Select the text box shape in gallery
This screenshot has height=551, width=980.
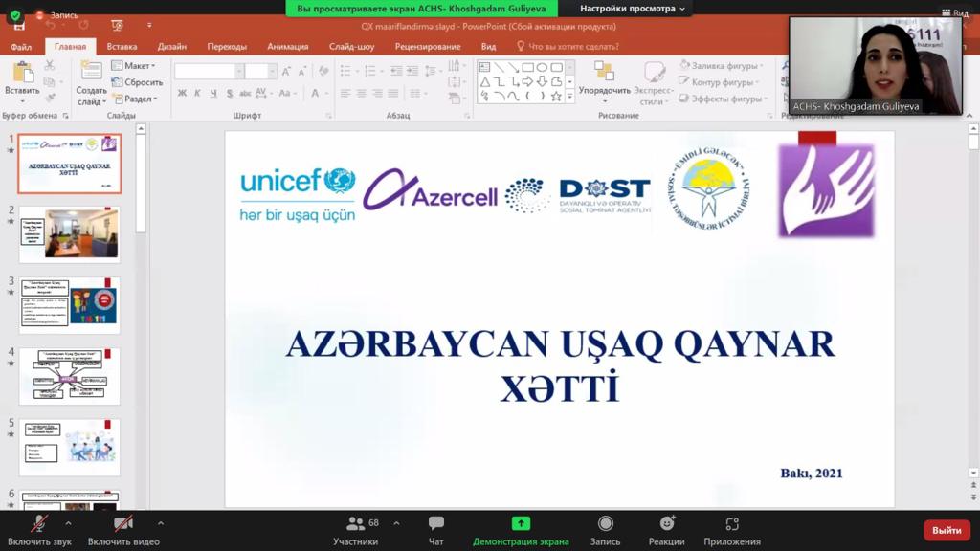tap(485, 67)
